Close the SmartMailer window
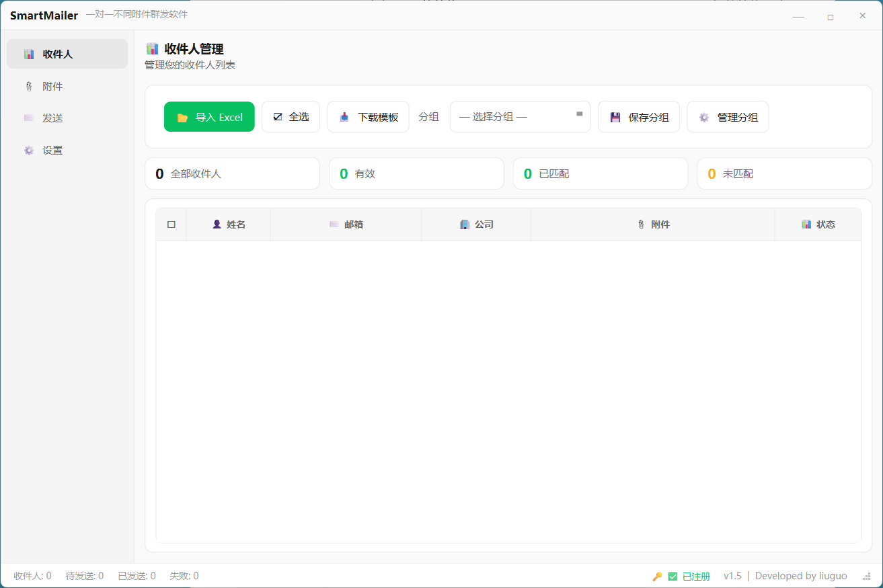 point(862,16)
